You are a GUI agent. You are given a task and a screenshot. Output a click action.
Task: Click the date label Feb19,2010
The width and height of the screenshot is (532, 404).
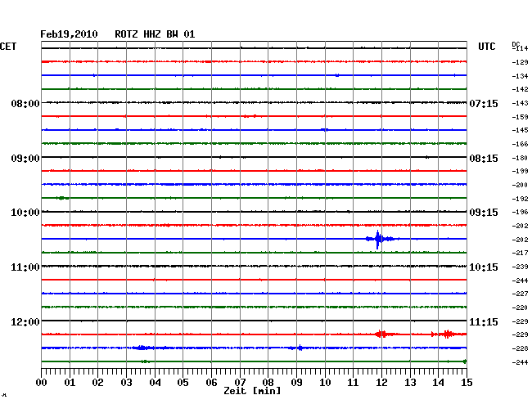tap(69, 34)
